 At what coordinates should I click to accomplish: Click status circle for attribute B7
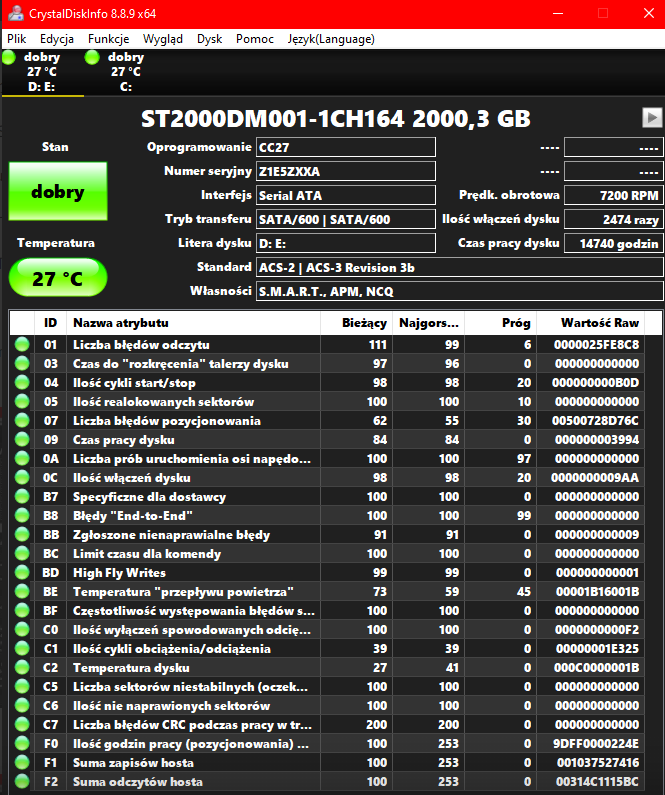coord(22,497)
